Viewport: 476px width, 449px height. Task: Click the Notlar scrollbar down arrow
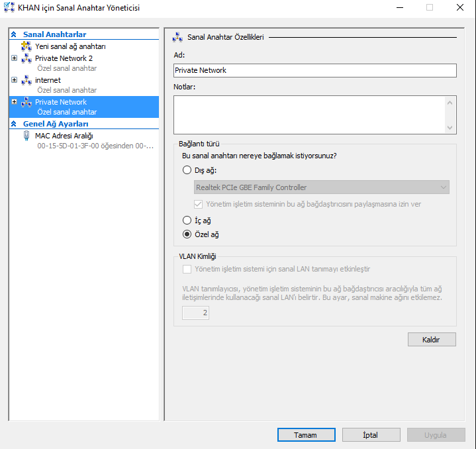pos(450,128)
